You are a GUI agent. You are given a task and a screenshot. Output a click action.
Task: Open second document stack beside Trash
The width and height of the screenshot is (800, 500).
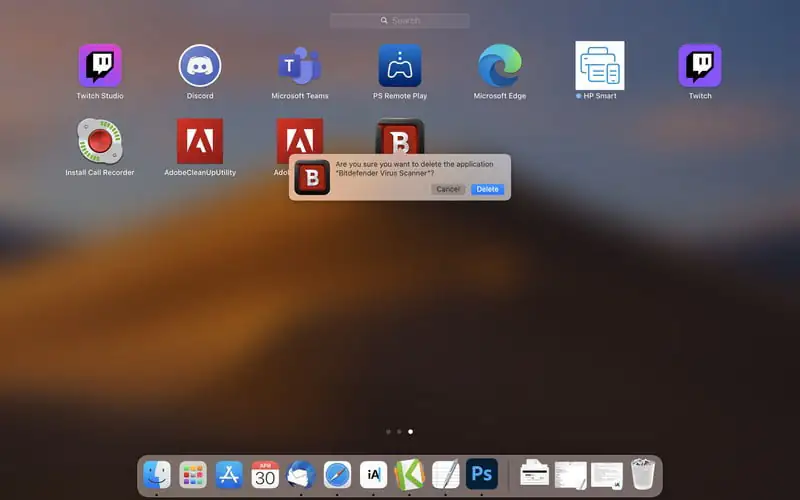(x=607, y=476)
